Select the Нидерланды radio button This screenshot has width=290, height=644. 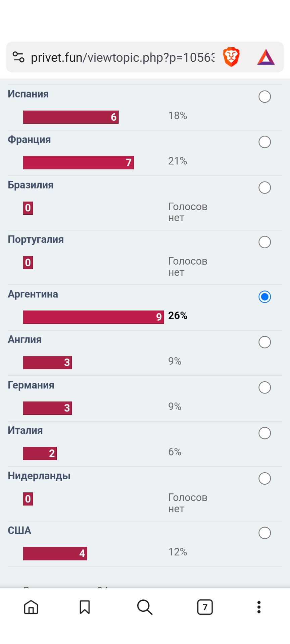point(265,478)
